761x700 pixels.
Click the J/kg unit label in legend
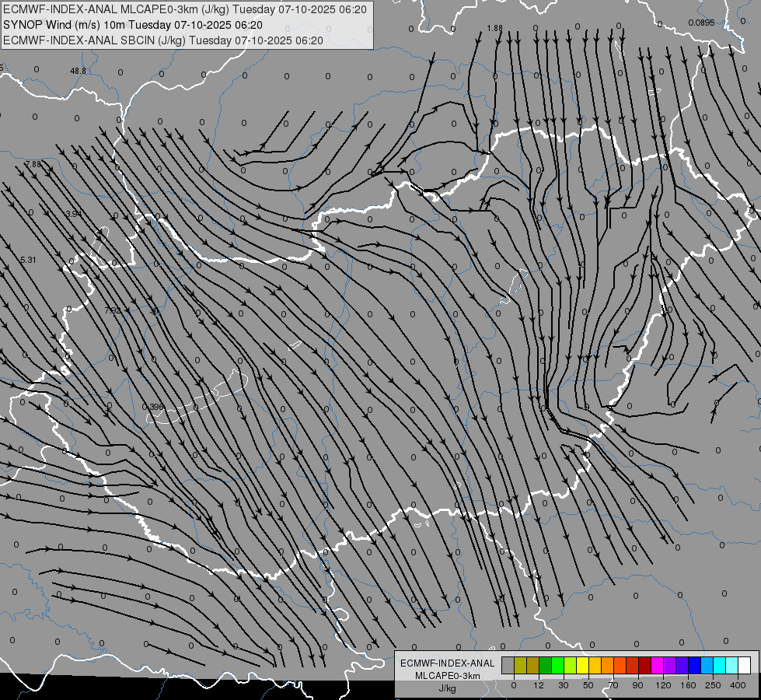click(x=448, y=688)
